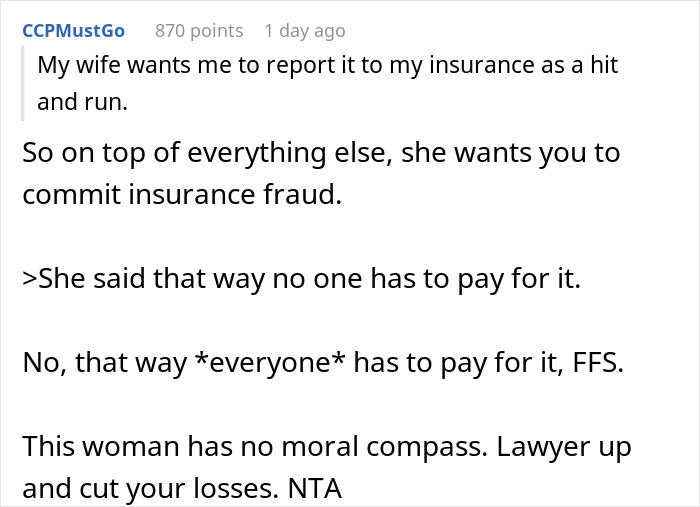
Task: Click the line beginning ">She said that way"
Action: pos(298,278)
